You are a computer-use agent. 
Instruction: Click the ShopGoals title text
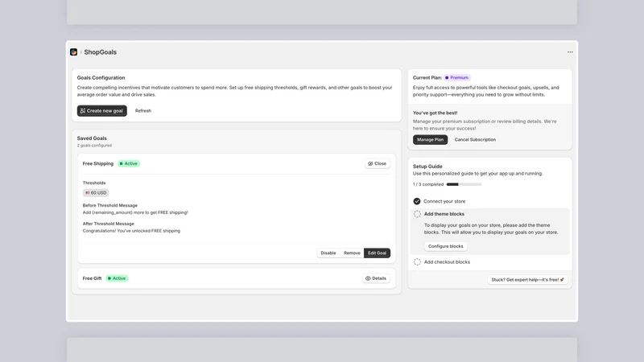pyautogui.click(x=100, y=52)
